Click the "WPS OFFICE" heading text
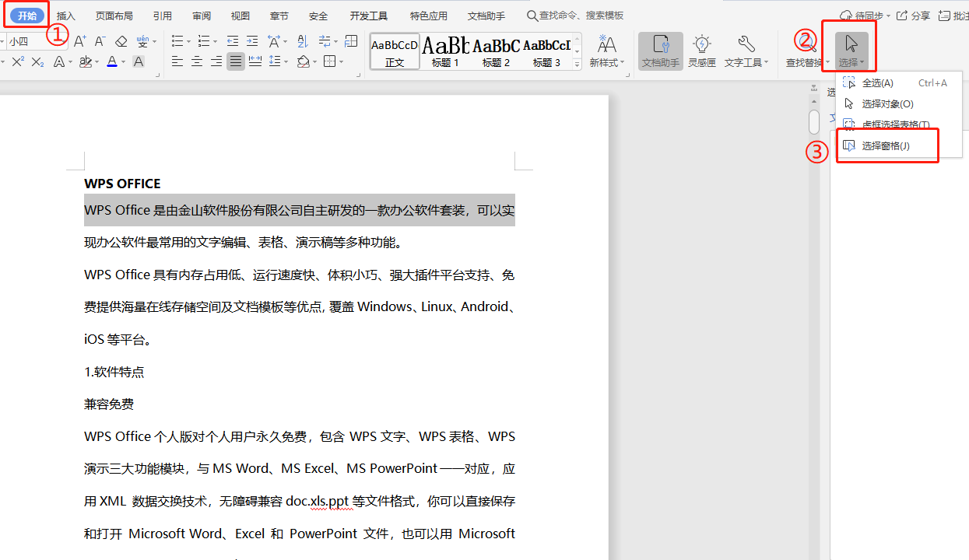 (122, 184)
